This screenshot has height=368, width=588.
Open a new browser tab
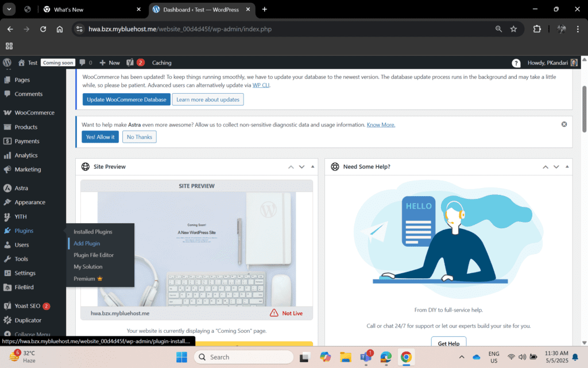coord(264,9)
